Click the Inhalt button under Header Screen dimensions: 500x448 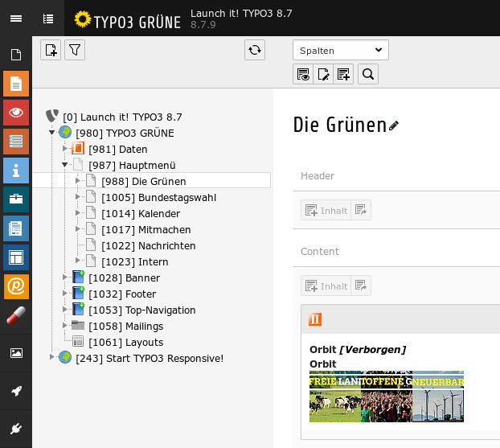(326, 210)
